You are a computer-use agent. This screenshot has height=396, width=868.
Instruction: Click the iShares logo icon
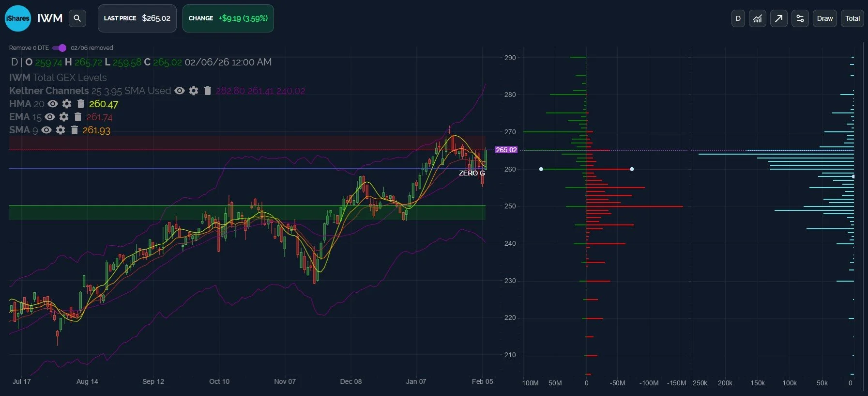pos(18,18)
